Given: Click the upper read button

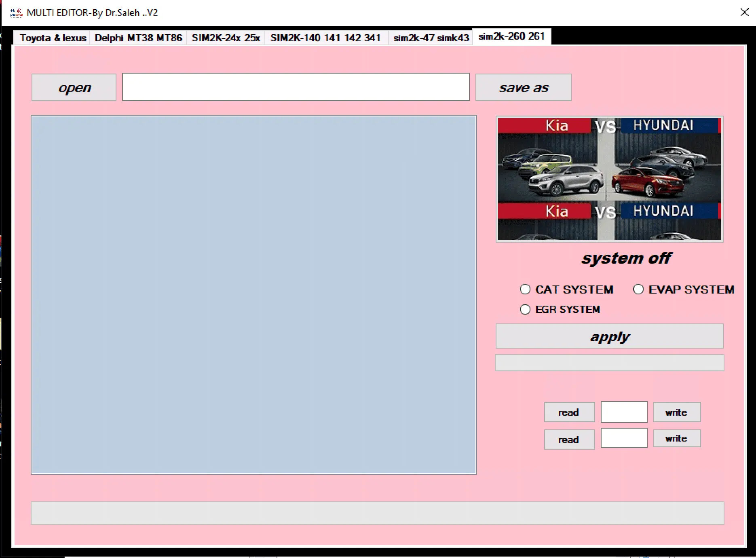Looking at the screenshot, I should (x=569, y=412).
